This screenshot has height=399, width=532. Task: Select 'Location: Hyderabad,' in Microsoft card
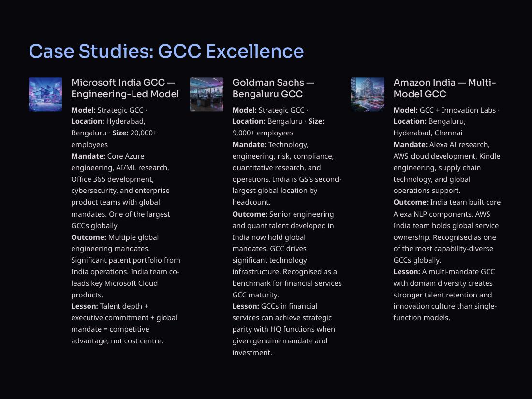point(108,121)
